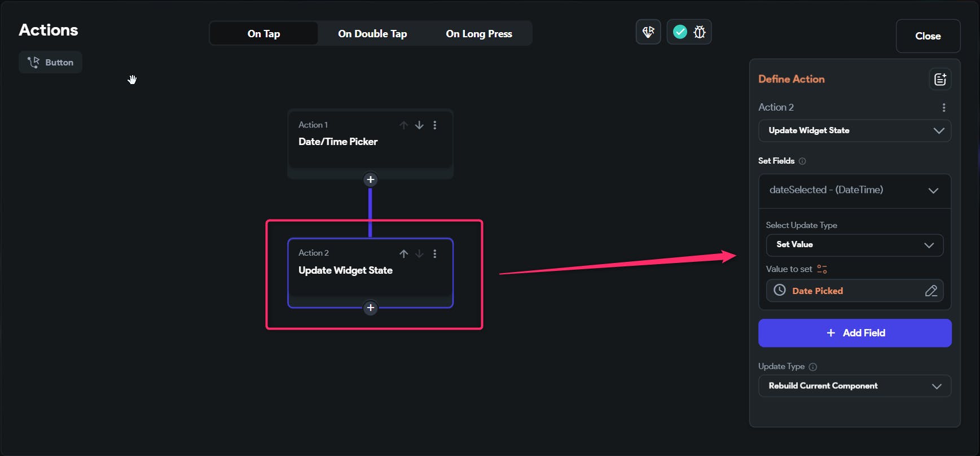The width and height of the screenshot is (980, 456).
Task: Click the plus below Update Widget State
Action: 370,308
